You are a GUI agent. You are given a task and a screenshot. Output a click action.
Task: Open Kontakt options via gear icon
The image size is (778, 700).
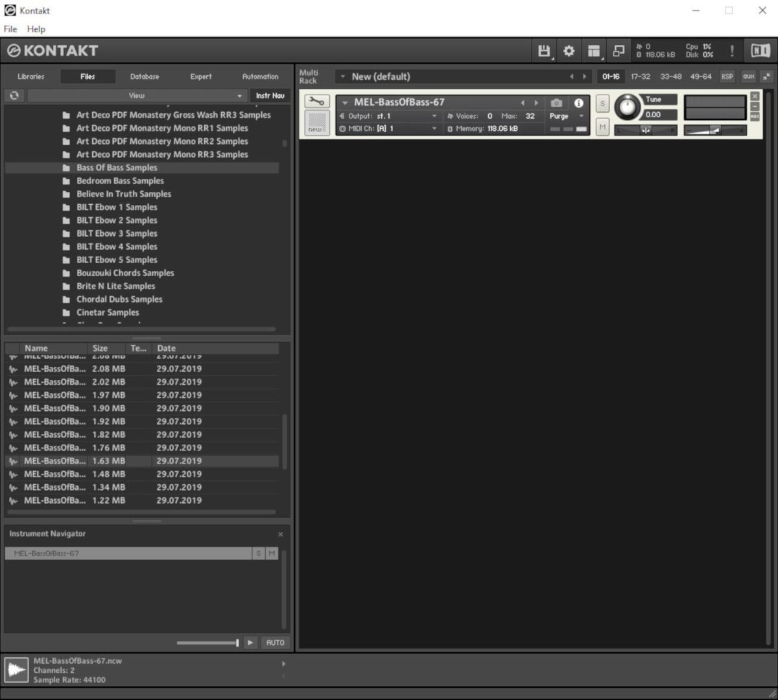(569, 51)
